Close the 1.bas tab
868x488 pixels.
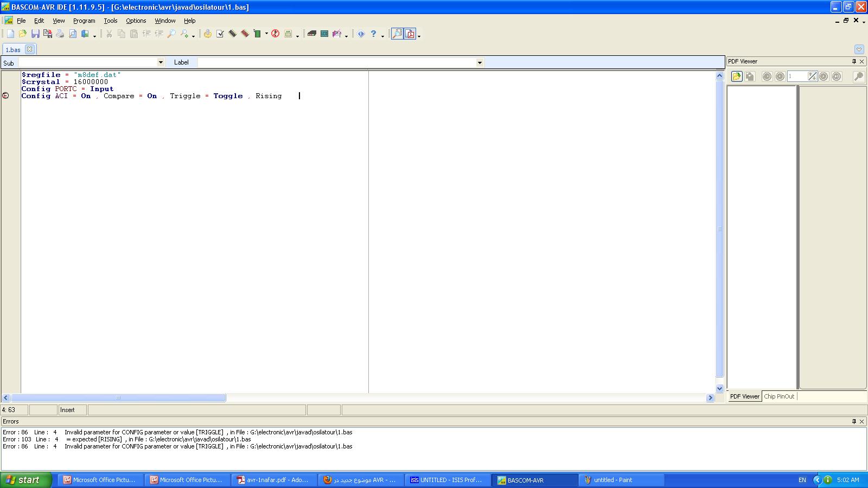(30, 49)
